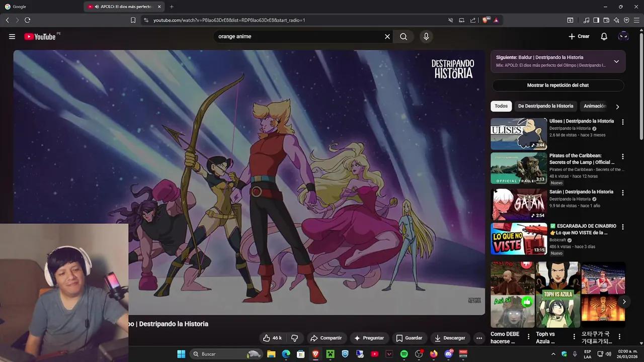Open the Brave Shields lion icon
The height and width of the screenshot is (362, 644).
tap(486, 20)
